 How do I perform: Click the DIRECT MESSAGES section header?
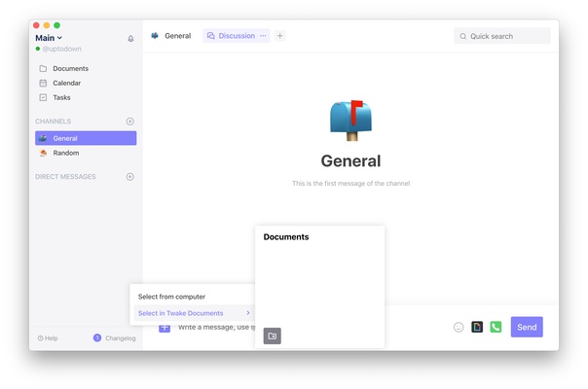click(x=65, y=177)
